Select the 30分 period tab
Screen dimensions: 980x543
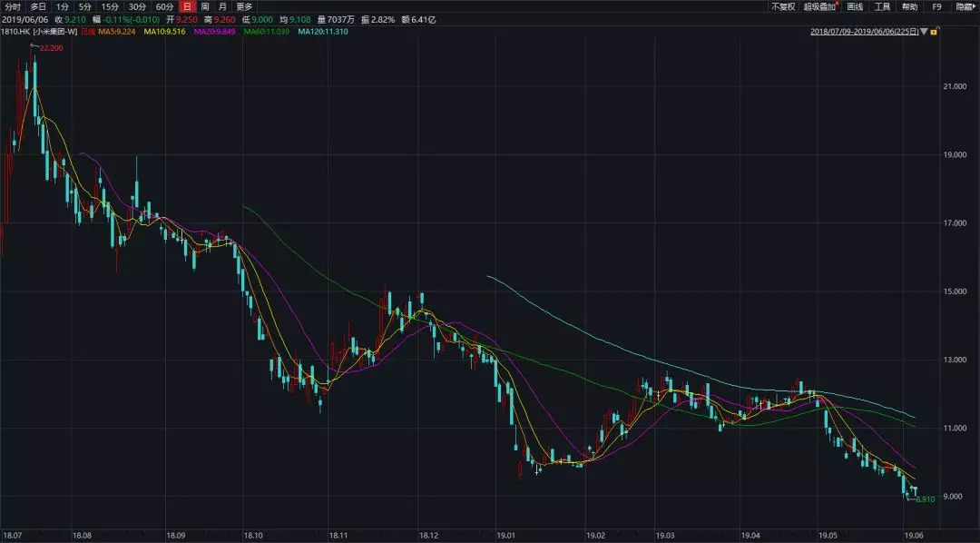click(x=137, y=6)
